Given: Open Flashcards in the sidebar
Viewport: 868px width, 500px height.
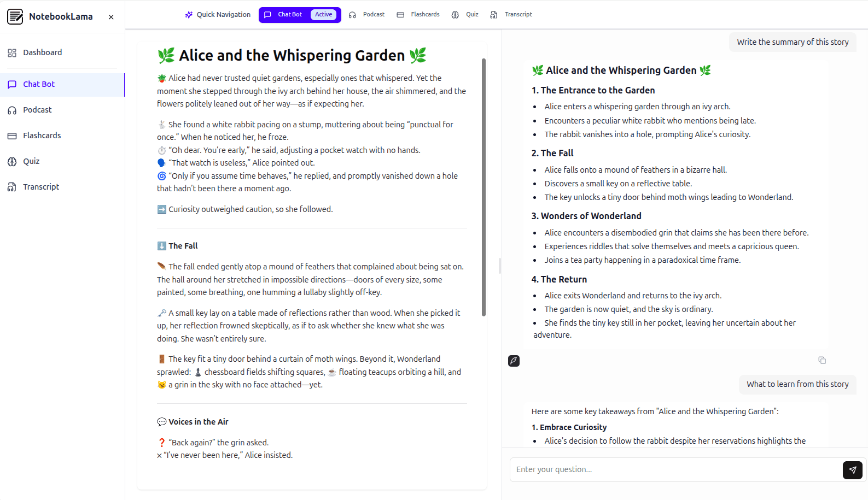Looking at the screenshot, I should pos(42,136).
